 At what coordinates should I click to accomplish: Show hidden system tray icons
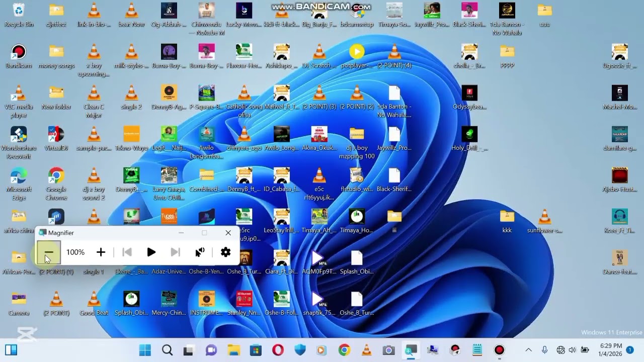tap(528, 350)
